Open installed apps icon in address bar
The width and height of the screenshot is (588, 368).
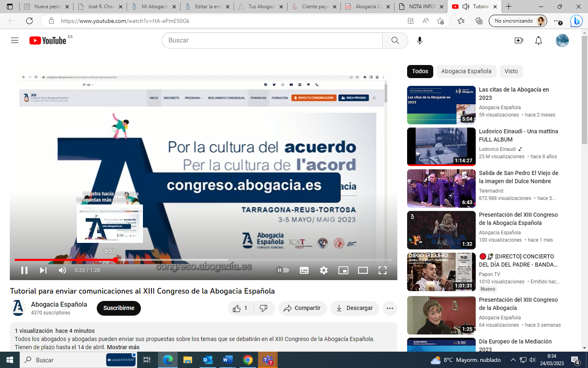point(410,21)
